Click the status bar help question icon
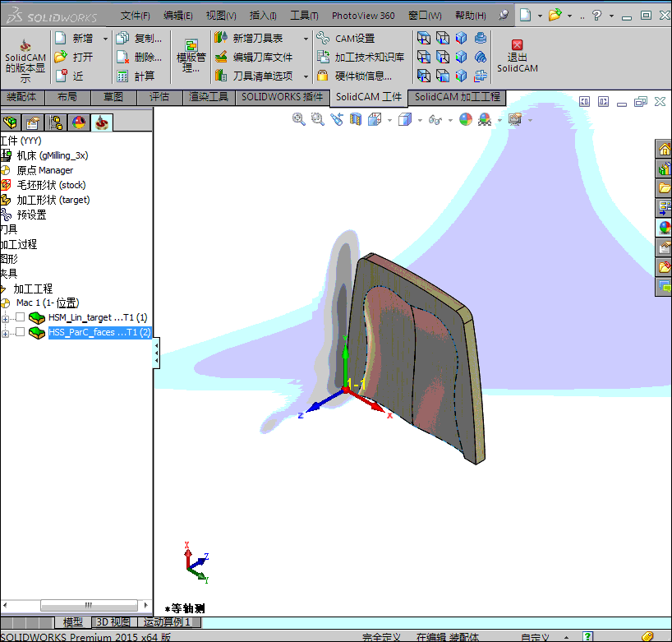The height and width of the screenshot is (642, 672). tap(588, 637)
